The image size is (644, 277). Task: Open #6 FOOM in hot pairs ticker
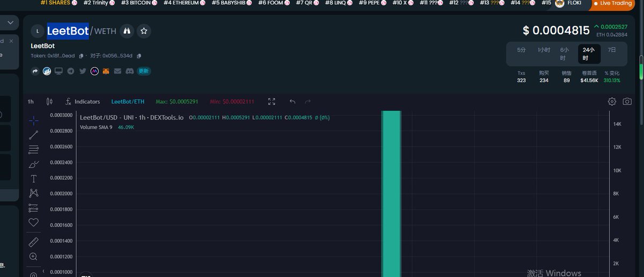click(x=274, y=3)
